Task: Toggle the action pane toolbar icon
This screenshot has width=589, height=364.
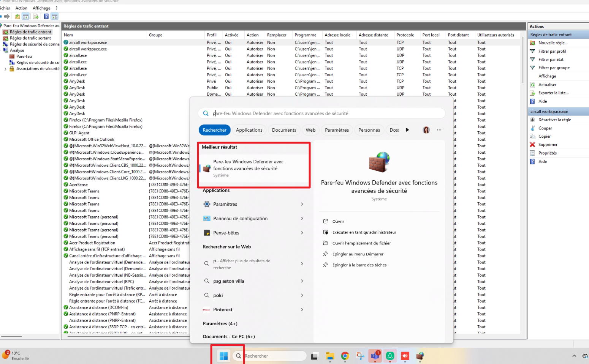Action: pyautogui.click(x=55, y=16)
